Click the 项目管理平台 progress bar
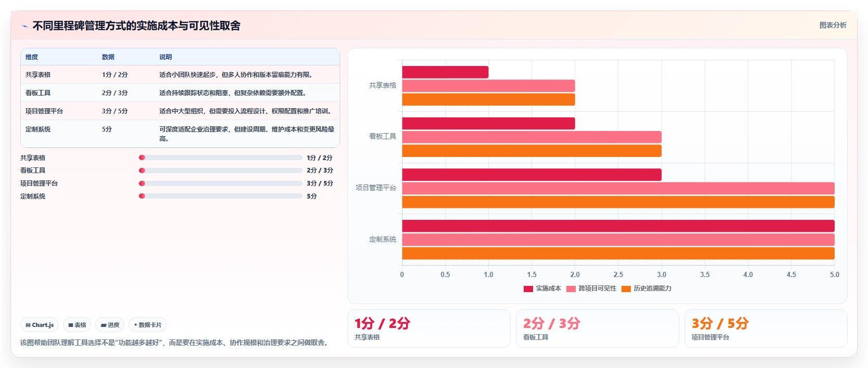 click(x=221, y=183)
